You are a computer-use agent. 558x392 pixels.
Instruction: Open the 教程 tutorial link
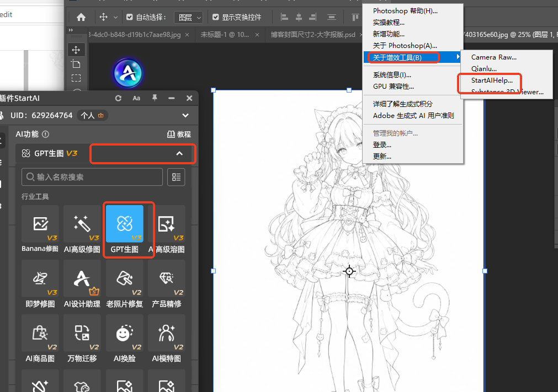pyautogui.click(x=179, y=134)
